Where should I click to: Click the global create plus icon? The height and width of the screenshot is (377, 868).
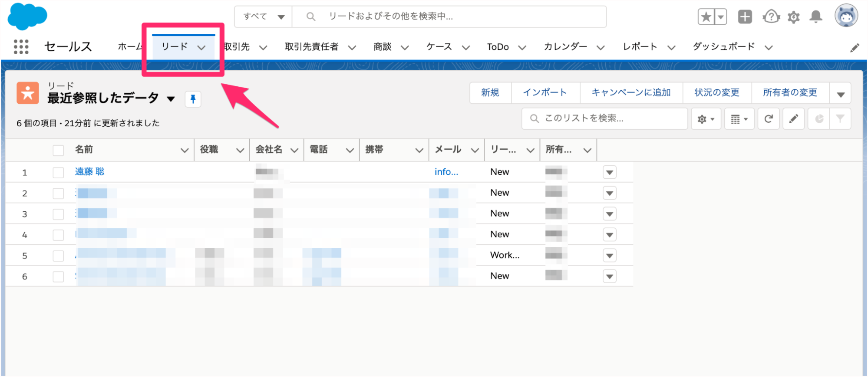pos(745,17)
